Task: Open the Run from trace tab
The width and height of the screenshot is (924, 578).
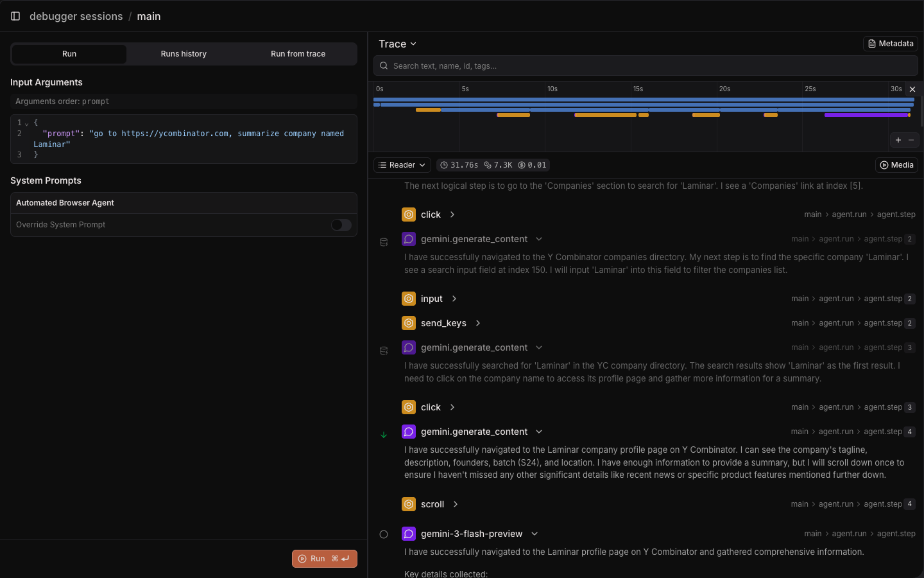Action: click(298, 54)
